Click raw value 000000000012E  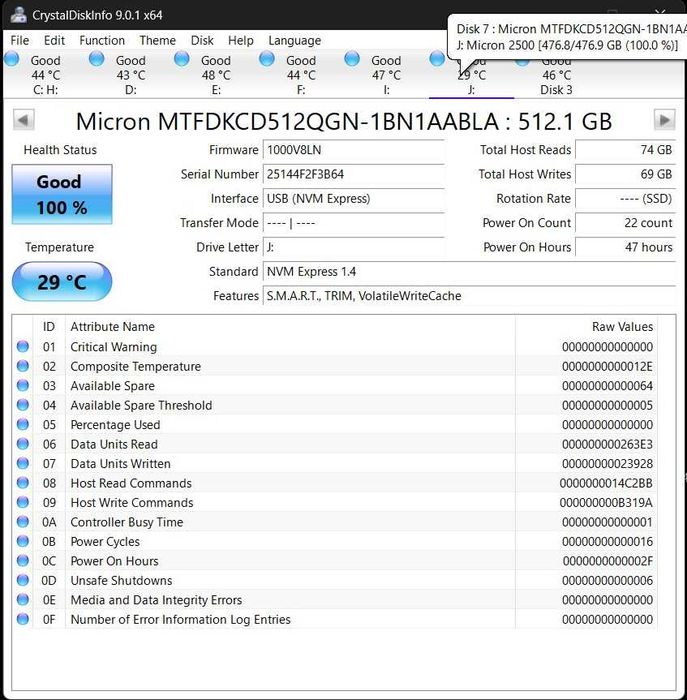tap(607, 367)
